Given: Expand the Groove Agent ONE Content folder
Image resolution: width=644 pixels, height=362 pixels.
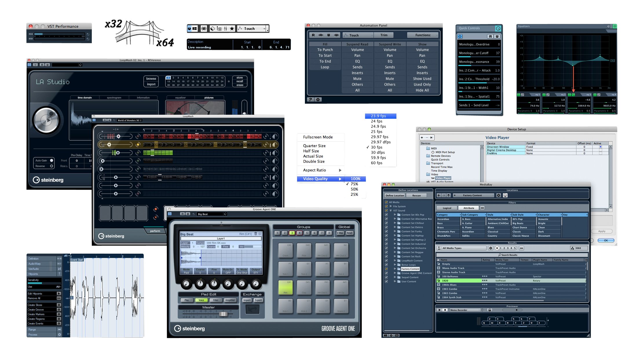Looking at the screenshot, I should click(x=395, y=273).
